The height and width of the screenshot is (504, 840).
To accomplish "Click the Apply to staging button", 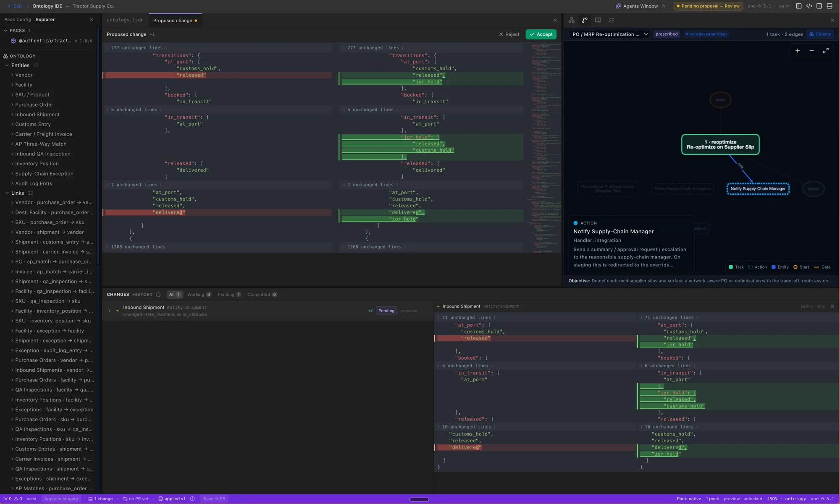I will coord(61,499).
